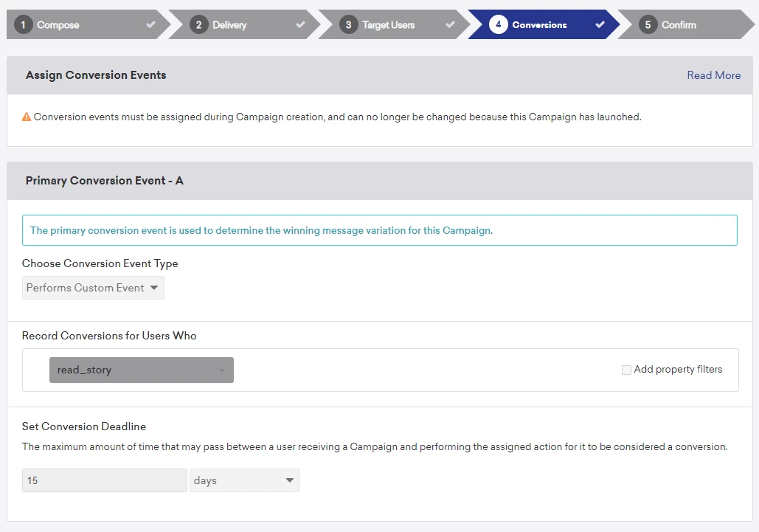Click the step 4 number circle
The width and height of the screenshot is (759, 532).
pos(498,25)
